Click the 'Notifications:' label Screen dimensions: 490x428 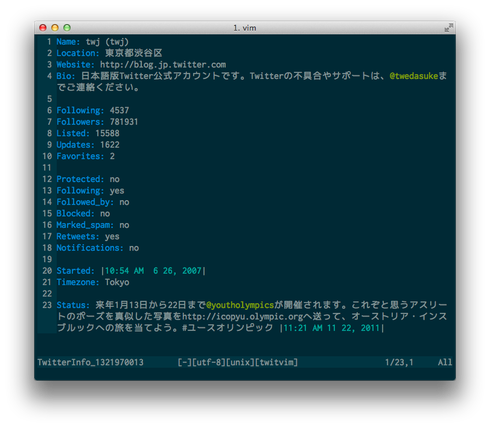coord(90,248)
